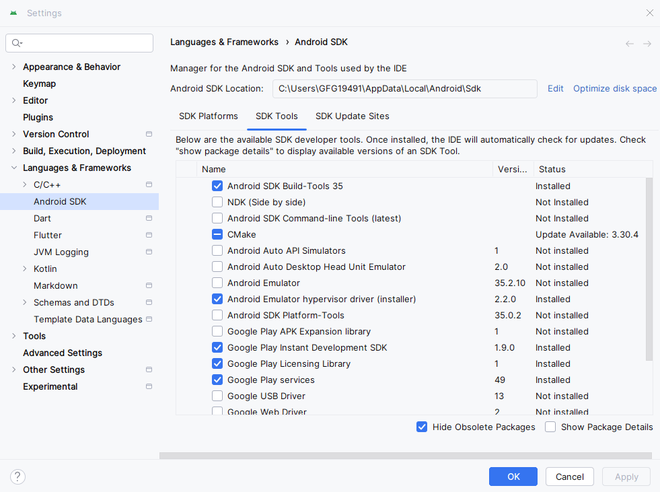Uncheck Android SDK Build-Tools 35
Viewport: 660px width, 492px height.
(217, 186)
